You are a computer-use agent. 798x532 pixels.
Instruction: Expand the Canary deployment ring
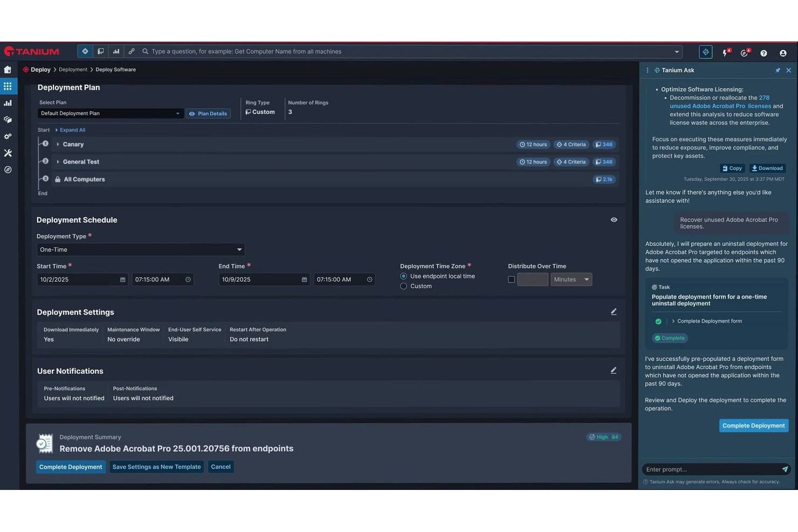[58, 144]
